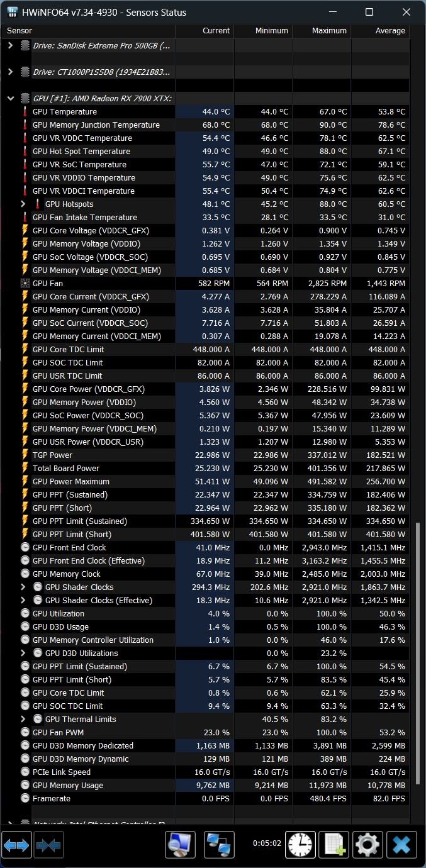The image size is (426, 868).
Task: Collapse the GPU [#1] AMD Radeon RX 7900 XTX section
Action: click(x=10, y=99)
